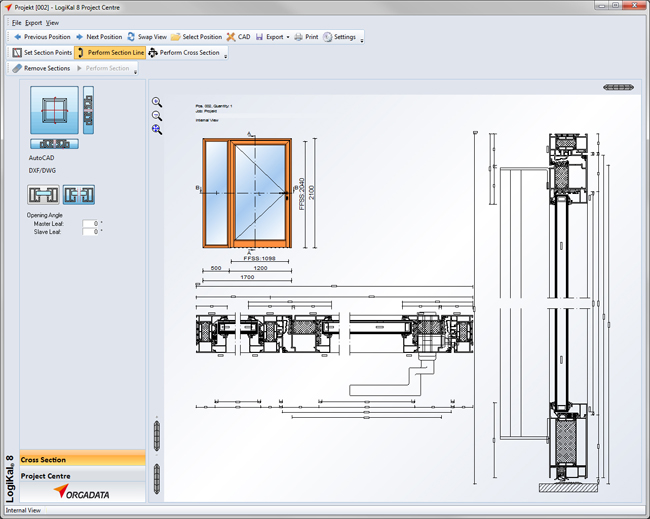650x519 pixels.
Task: Click the lower vertical splitter grip
Action: [157, 479]
